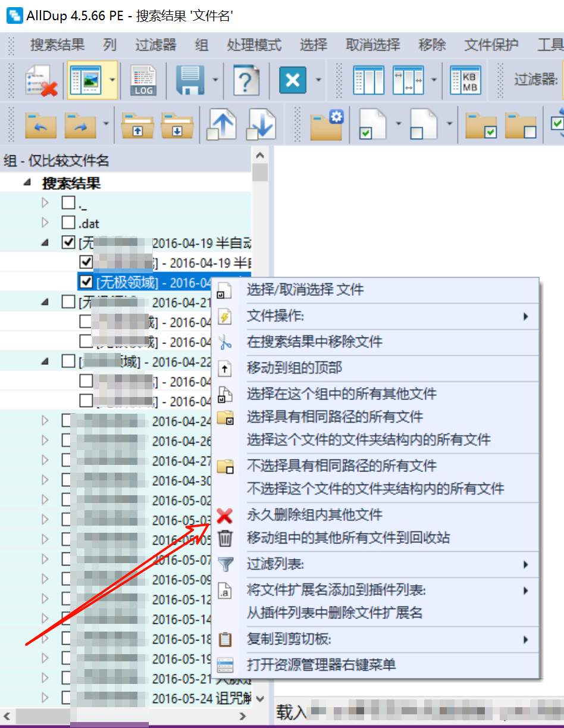Open the LOG file viewer icon

(143, 80)
